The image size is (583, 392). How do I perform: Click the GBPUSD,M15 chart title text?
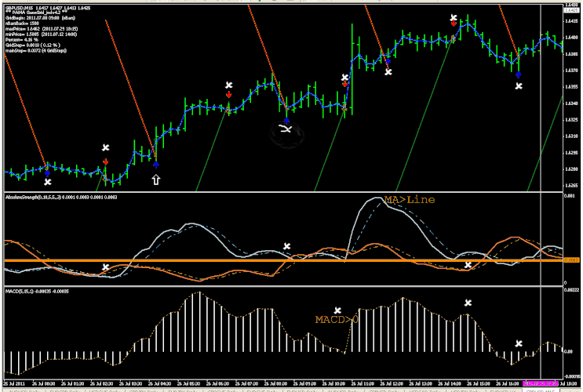tap(48, 7)
